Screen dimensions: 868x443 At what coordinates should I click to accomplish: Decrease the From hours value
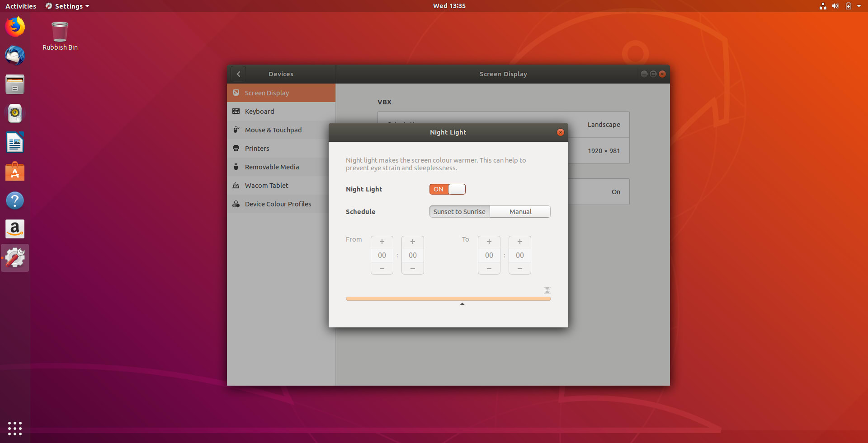click(382, 268)
